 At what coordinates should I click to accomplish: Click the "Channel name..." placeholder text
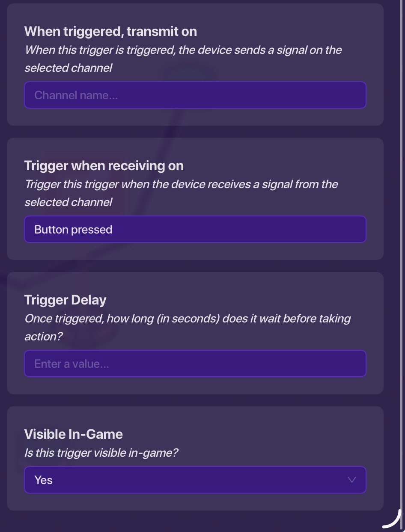pos(76,95)
